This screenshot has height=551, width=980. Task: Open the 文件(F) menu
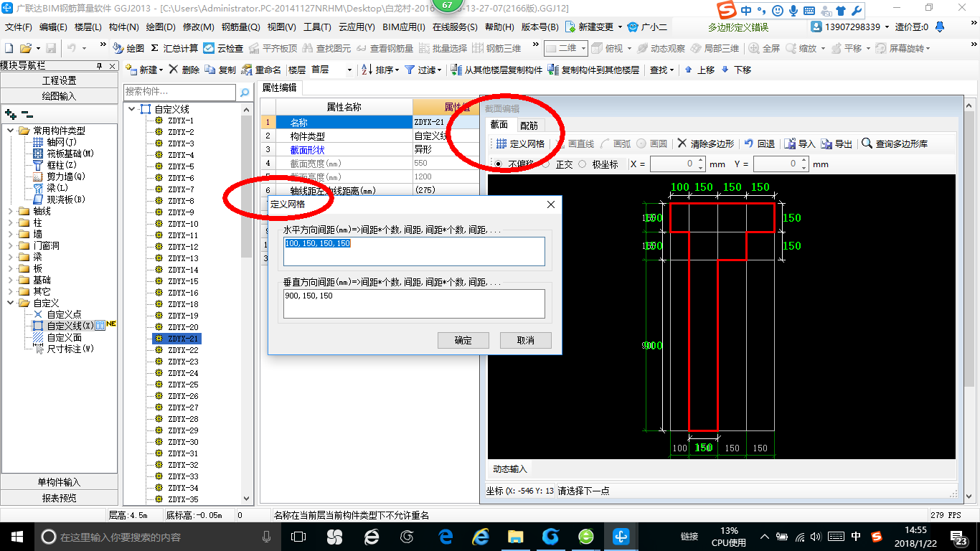[x=19, y=27]
